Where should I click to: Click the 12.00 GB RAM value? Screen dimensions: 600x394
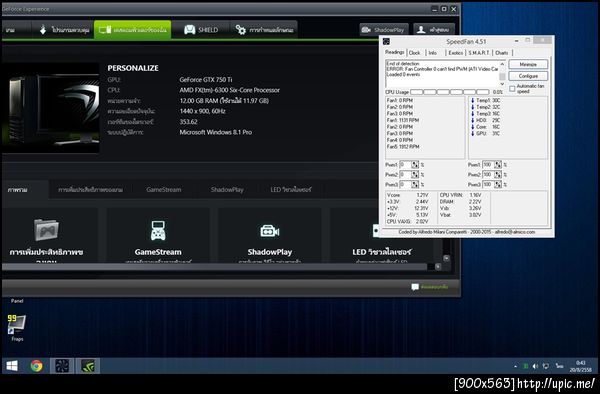(x=224, y=101)
